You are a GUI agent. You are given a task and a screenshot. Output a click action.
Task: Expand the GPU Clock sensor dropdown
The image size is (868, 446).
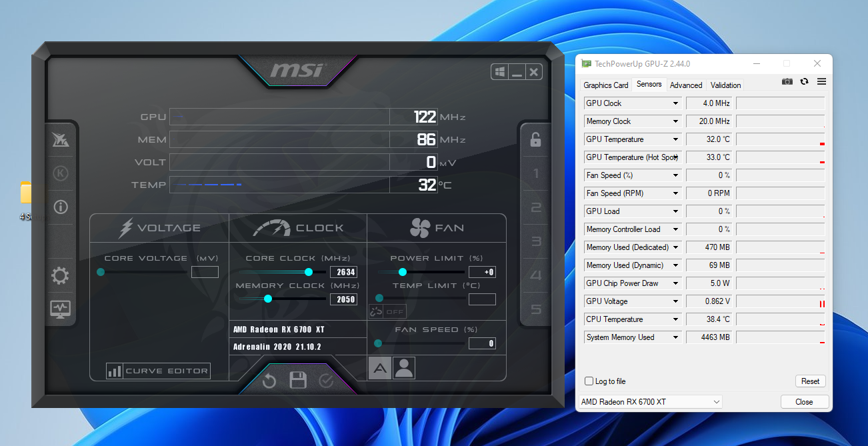tap(675, 103)
